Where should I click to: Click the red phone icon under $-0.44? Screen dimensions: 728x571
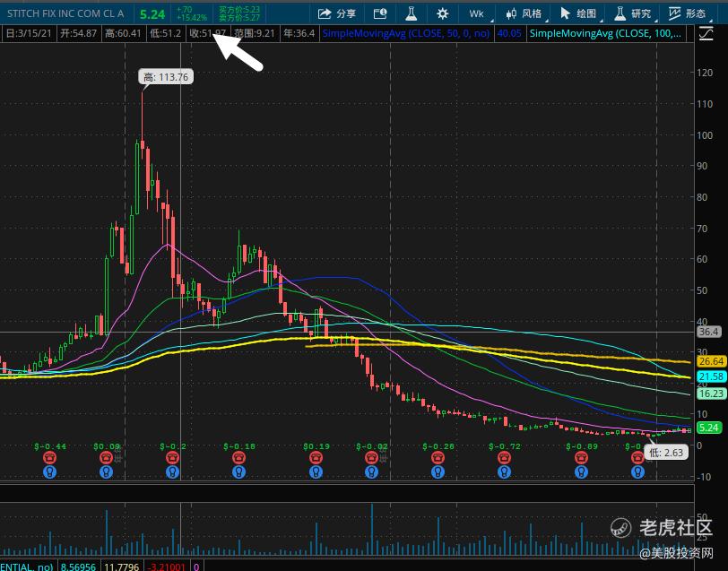pyautogui.click(x=49, y=458)
